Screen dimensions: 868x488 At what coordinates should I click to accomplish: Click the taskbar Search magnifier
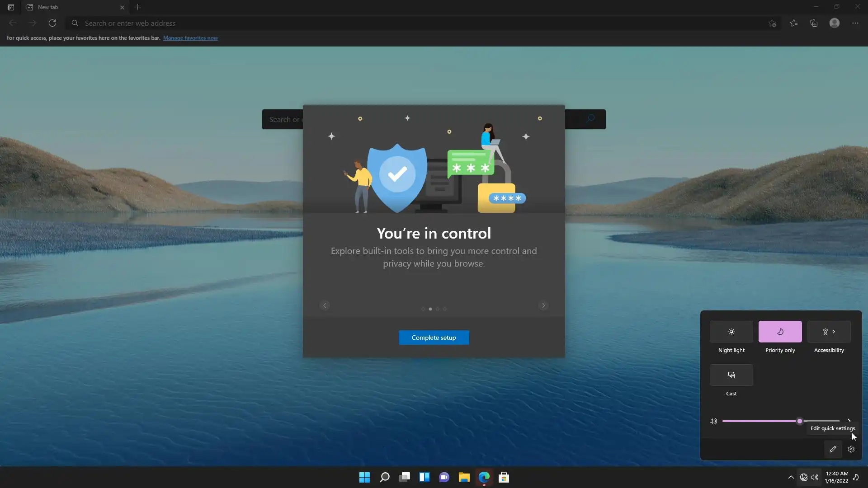pos(385,477)
